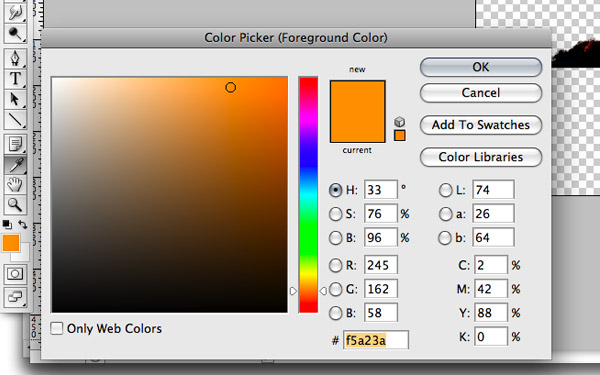600x375 pixels.
Task: Open Color Libraries
Action: 481,157
